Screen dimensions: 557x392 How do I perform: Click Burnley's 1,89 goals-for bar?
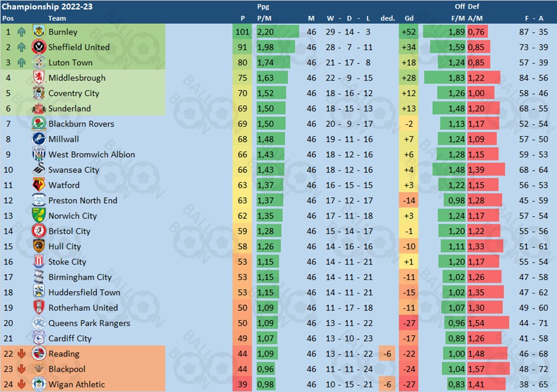[x=444, y=32]
